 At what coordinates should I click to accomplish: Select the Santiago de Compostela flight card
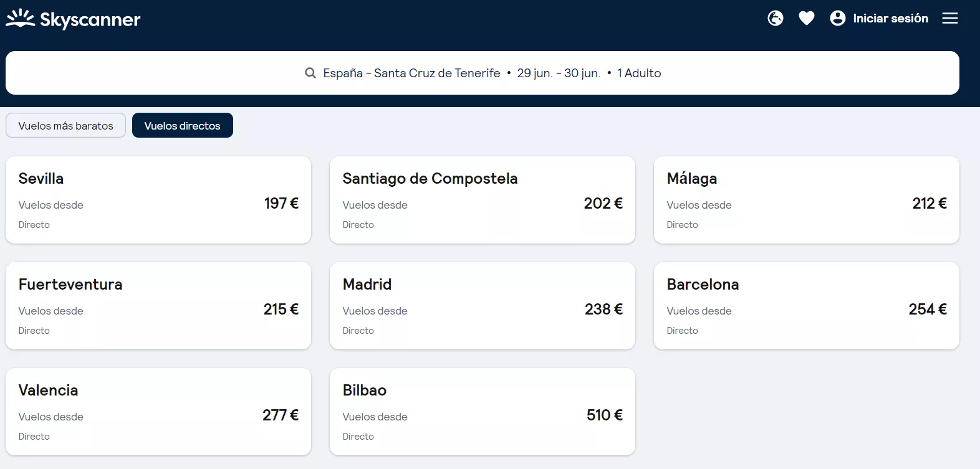pyautogui.click(x=483, y=200)
